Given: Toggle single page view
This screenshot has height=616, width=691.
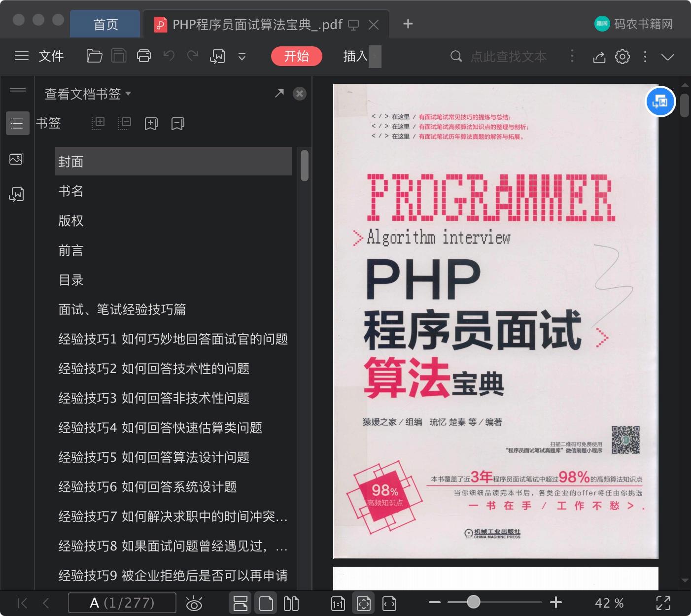Looking at the screenshot, I should coord(266,603).
